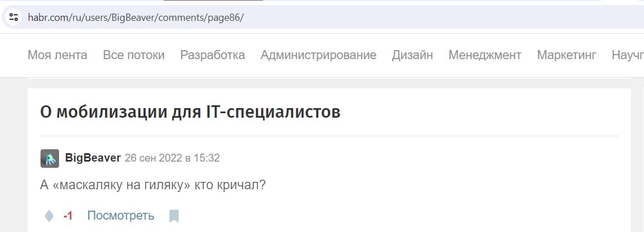Viewport: 644px width, 232px height.
Task: Open the Менеджмент nav item
Action: coord(485,55)
